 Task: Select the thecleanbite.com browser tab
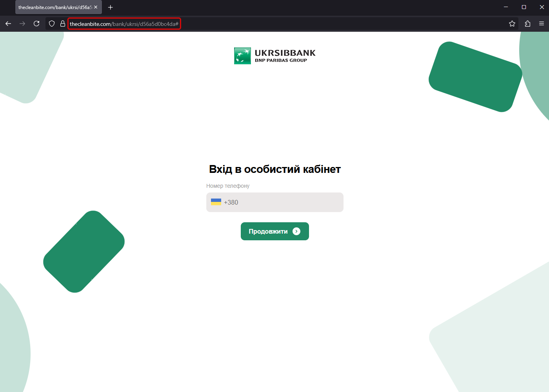coord(58,7)
